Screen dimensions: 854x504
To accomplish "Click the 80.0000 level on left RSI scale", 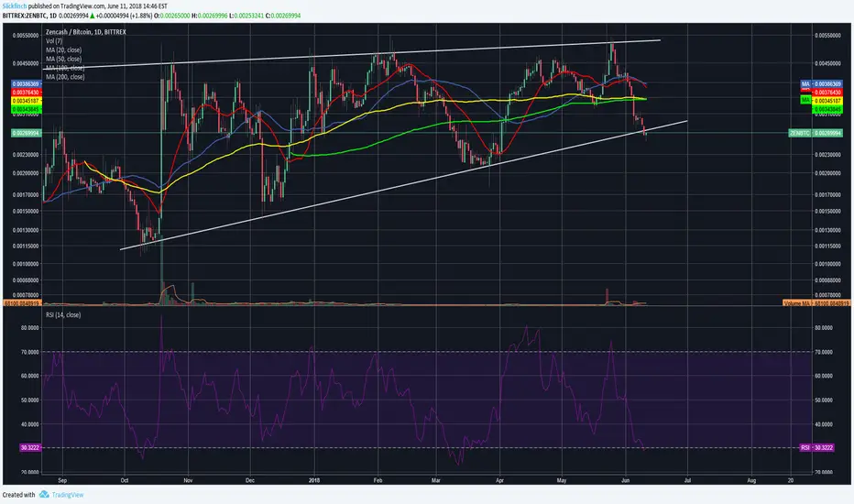I will [30, 328].
